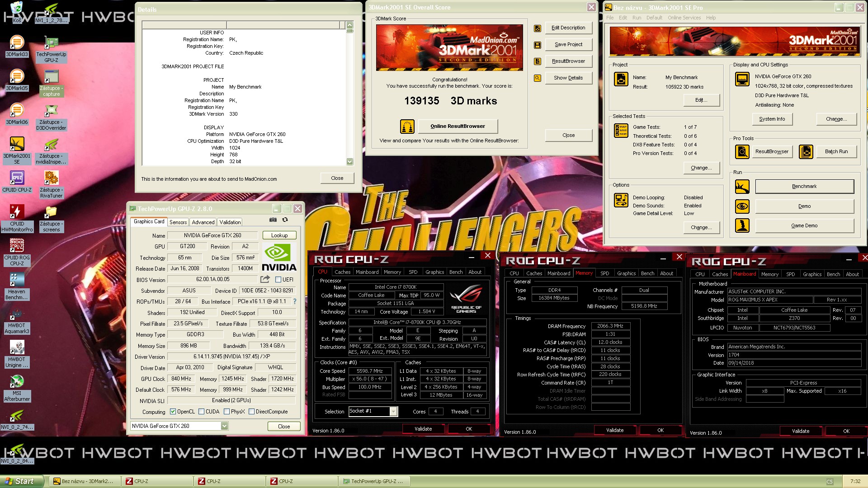Click the Start button
This screenshot has height=488, width=868.
pos(22,481)
